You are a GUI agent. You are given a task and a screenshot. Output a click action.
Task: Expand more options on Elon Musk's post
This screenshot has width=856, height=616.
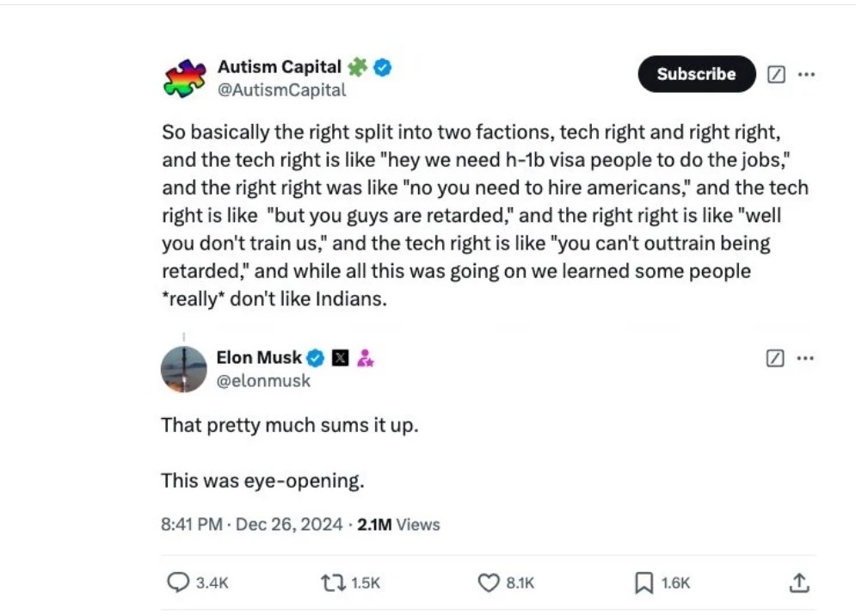click(806, 358)
